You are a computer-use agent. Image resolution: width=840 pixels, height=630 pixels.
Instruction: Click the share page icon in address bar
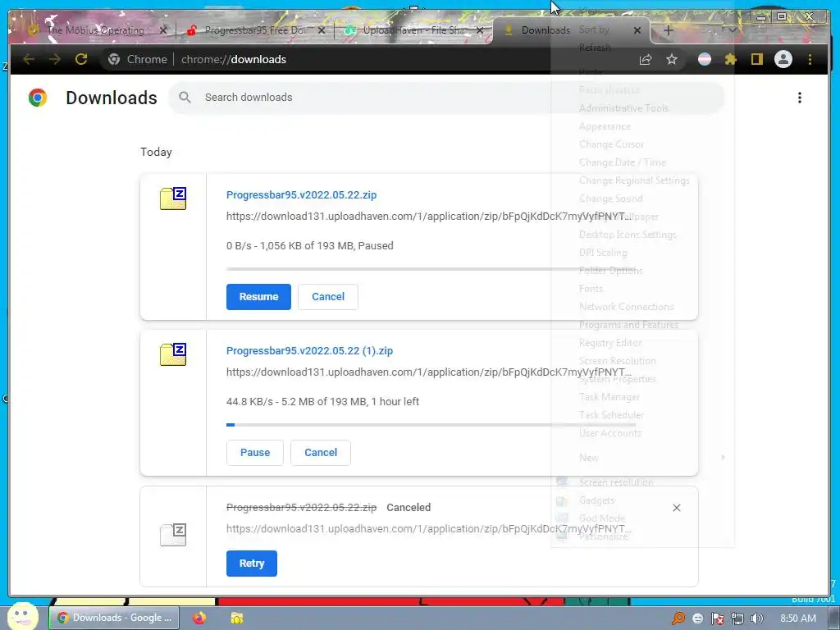click(x=646, y=59)
